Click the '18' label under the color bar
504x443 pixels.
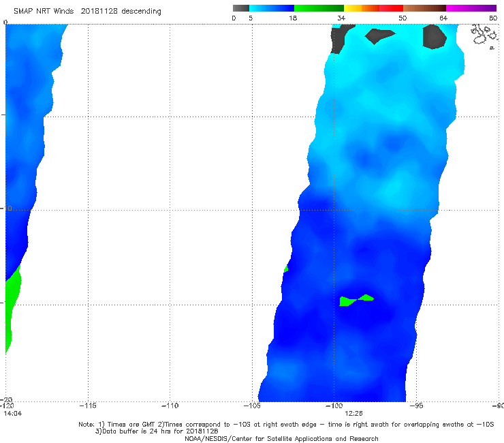pyautogui.click(x=293, y=18)
